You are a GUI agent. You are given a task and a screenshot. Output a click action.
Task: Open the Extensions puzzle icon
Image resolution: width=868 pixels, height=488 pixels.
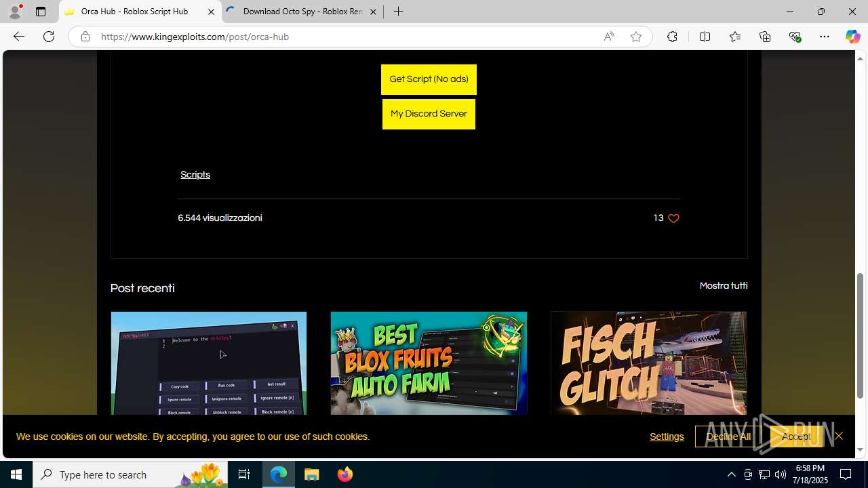click(x=672, y=37)
